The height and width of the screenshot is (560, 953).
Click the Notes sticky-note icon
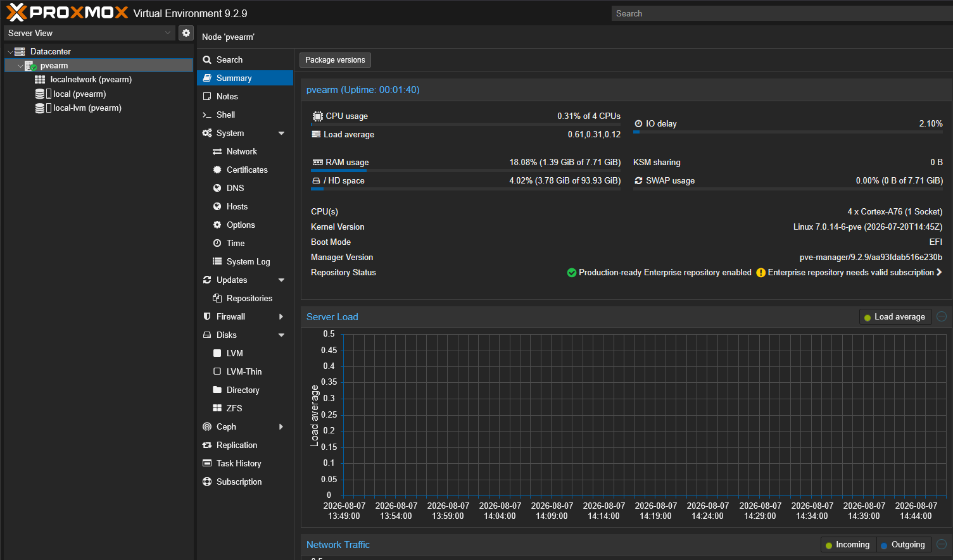pos(207,96)
